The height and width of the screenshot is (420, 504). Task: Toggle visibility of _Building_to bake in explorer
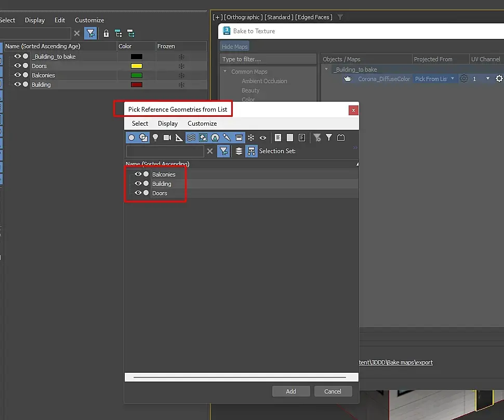tap(18, 56)
